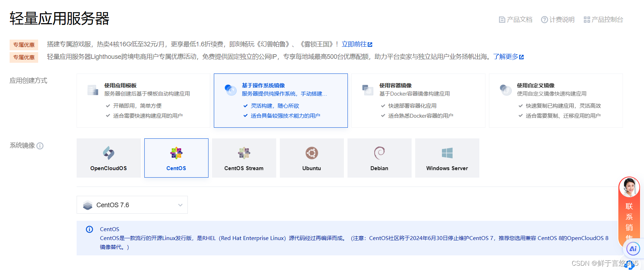Choose the Debian system image
644x270 pixels.
pyautogui.click(x=380, y=158)
